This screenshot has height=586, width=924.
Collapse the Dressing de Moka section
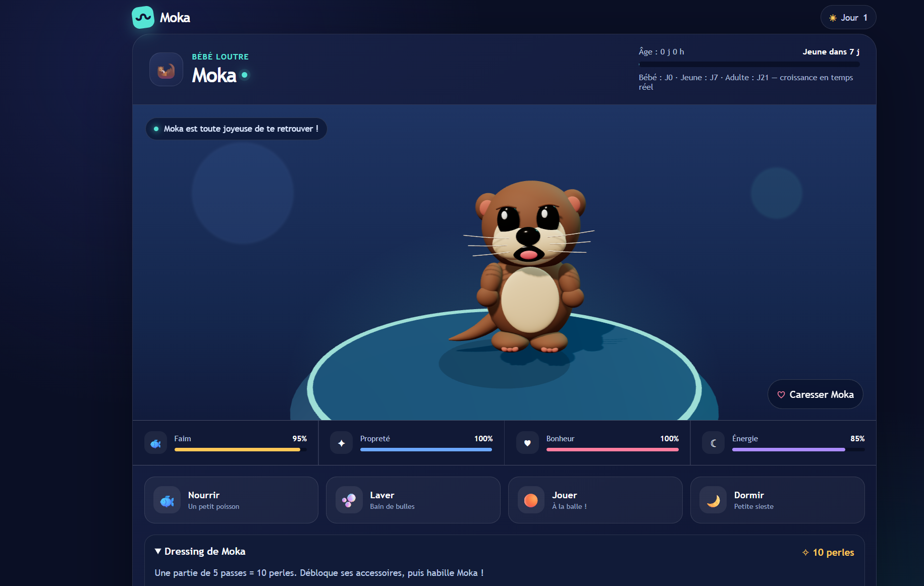[200, 551]
